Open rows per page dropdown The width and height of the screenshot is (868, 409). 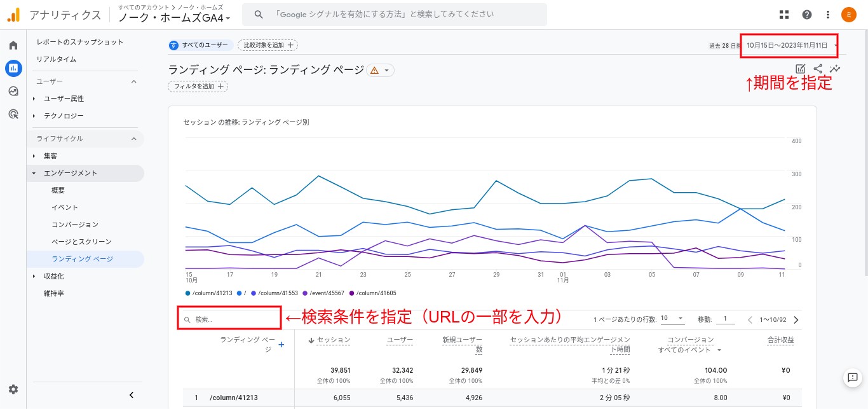pos(671,319)
